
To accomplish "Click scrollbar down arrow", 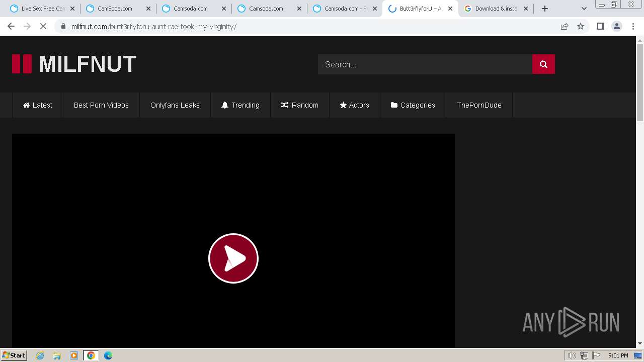I will (640, 344).
